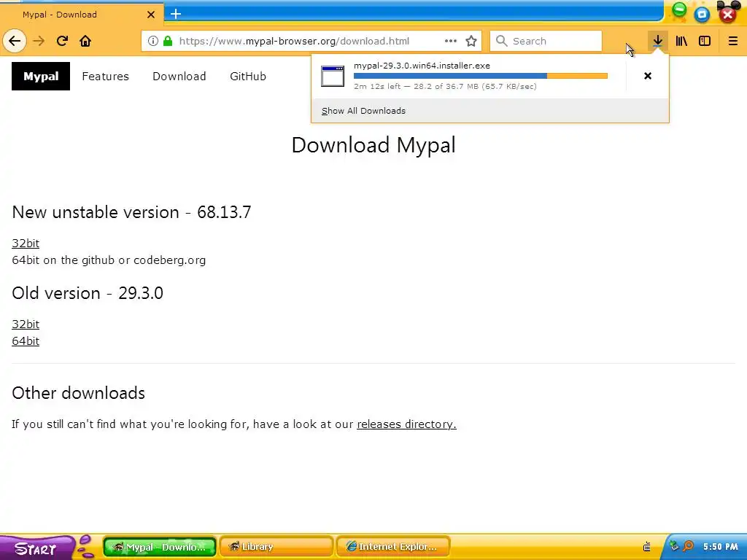
Task: Switch to Mypal - Download taskbar button
Action: [x=160, y=547]
